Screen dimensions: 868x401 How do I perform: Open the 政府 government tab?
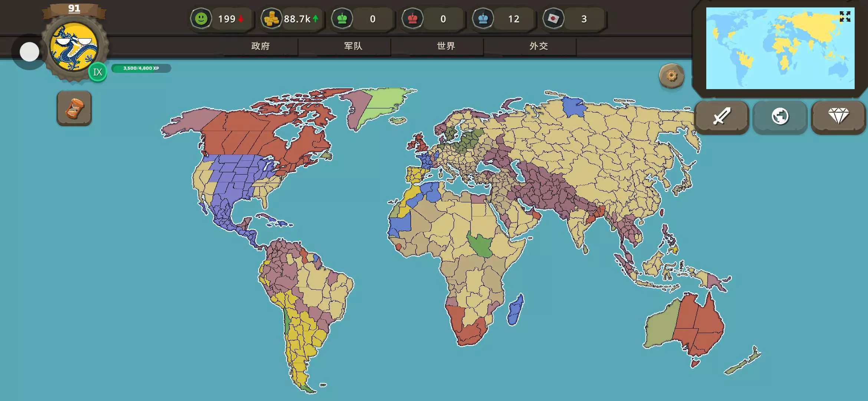tap(260, 46)
